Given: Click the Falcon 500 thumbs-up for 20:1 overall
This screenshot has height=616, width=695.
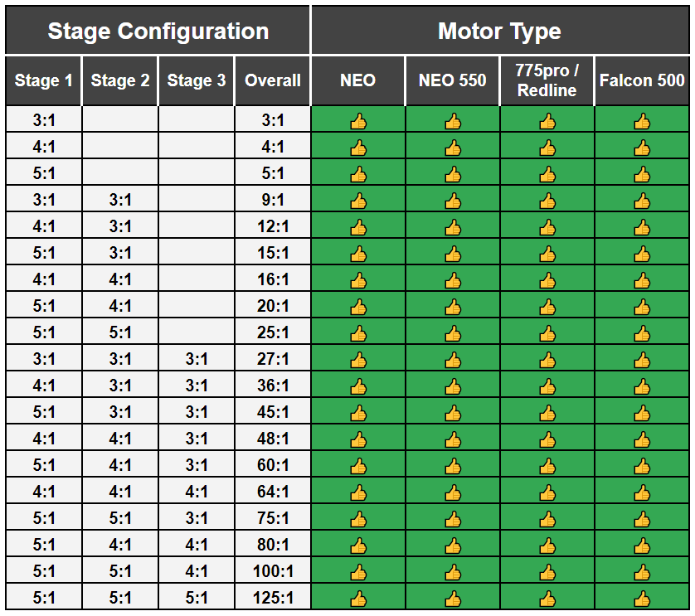Looking at the screenshot, I should click(642, 308).
